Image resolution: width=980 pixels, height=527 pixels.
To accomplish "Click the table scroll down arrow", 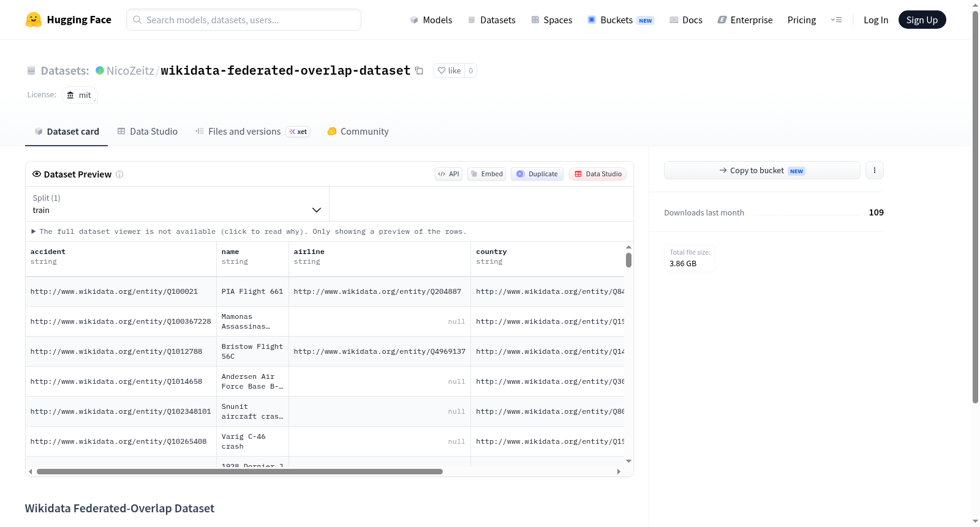I will [628, 461].
